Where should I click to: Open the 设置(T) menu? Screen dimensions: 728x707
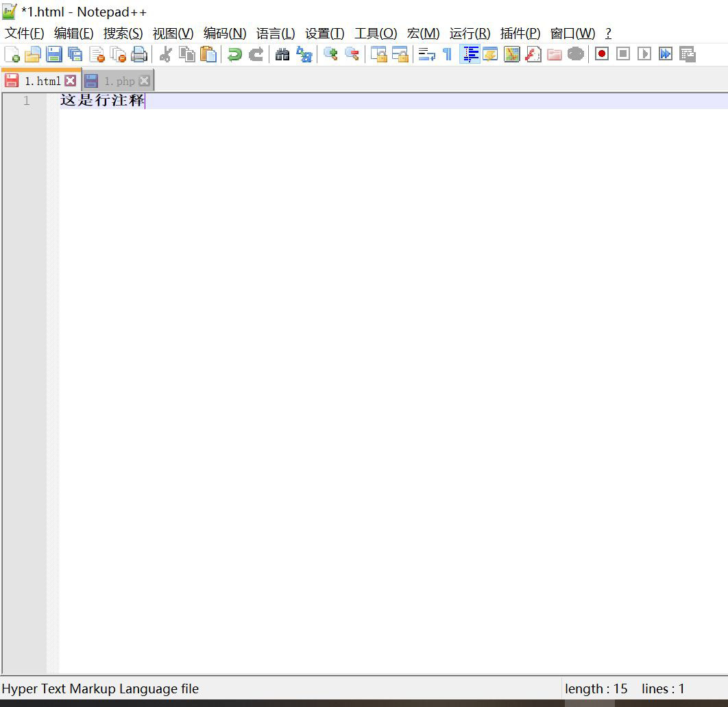324,34
